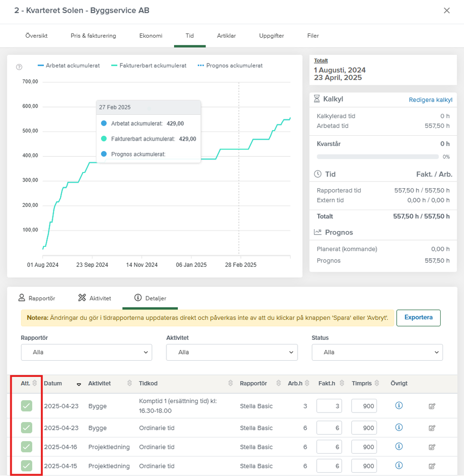Screen dimensions: 464x476
Task: Switch to the Ekonomi tab
Action: pyautogui.click(x=151, y=36)
